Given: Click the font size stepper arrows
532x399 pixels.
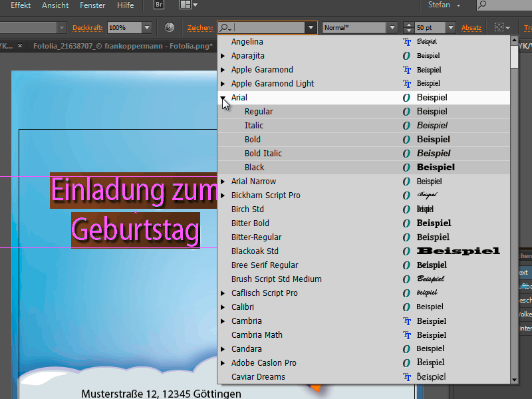Looking at the screenshot, I should tap(408, 28).
